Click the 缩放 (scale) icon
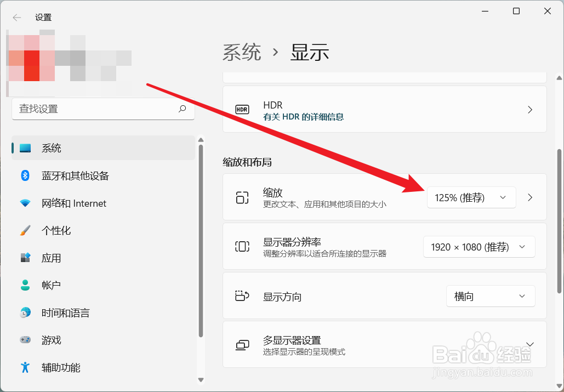 (x=242, y=197)
